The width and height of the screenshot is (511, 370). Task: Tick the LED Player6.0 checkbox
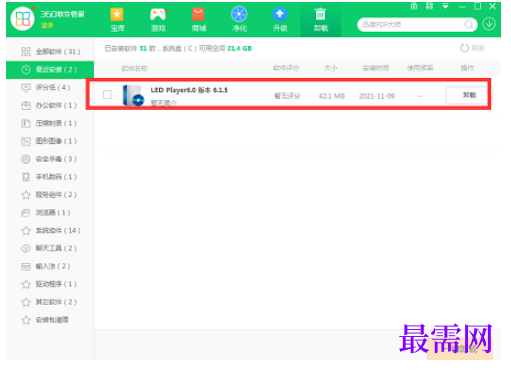[107, 95]
